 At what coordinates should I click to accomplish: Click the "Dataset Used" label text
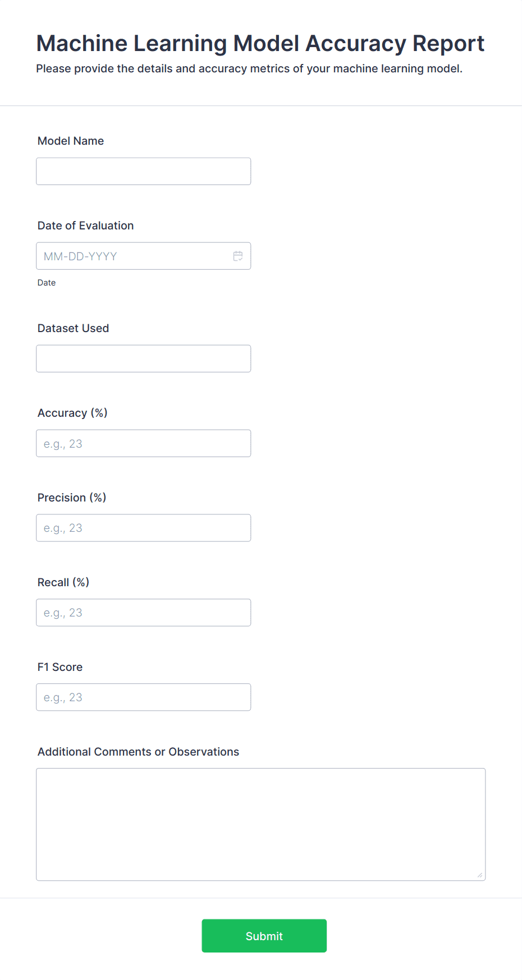click(x=74, y=328)
